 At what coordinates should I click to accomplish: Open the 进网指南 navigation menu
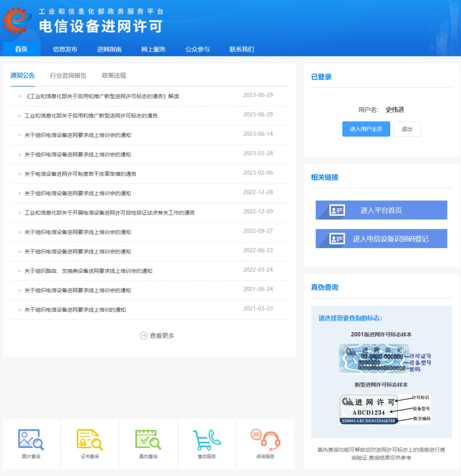click(x=110, y=49)
